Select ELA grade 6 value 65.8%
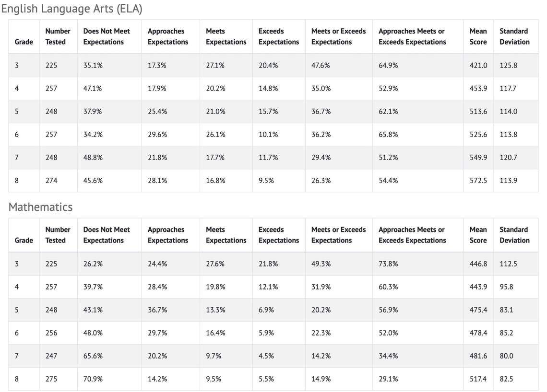 (388, 134)
